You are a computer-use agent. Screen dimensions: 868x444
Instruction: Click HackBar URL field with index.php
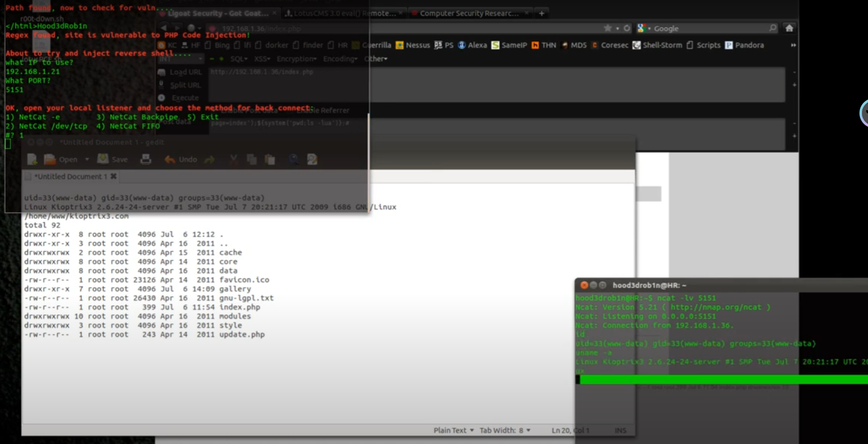point(497,84)
